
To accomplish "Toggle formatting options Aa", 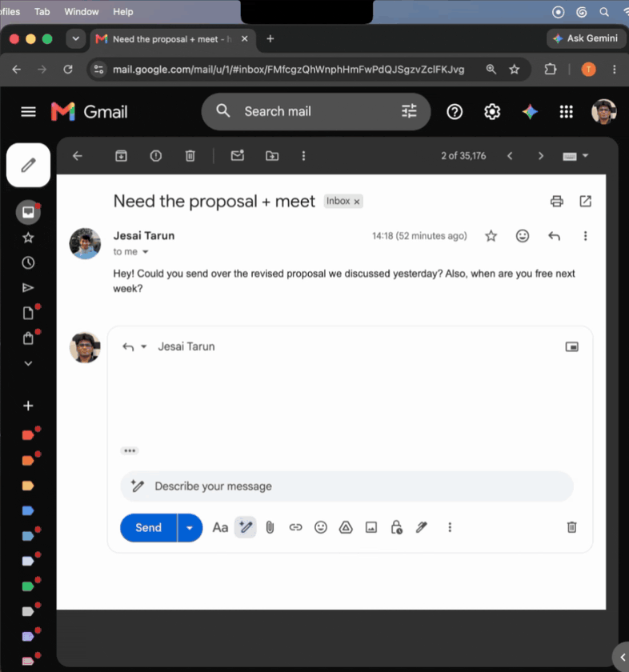I will tap(220, 527).
